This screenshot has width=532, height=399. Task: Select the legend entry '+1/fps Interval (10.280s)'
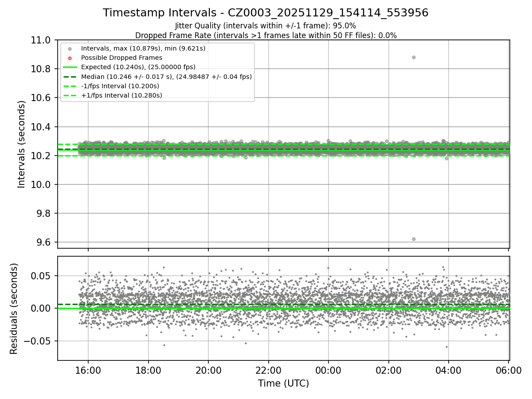[121, 95]
